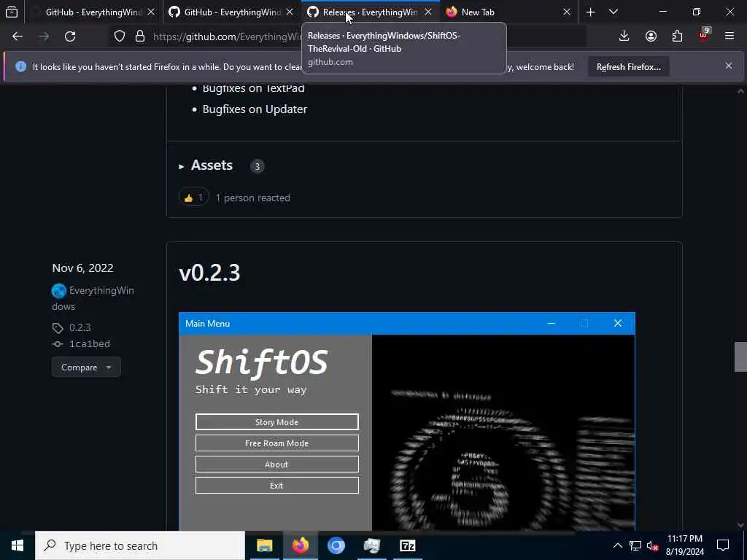Click the Refresh Firefox button
747x560 pixels.
point(628,66)
